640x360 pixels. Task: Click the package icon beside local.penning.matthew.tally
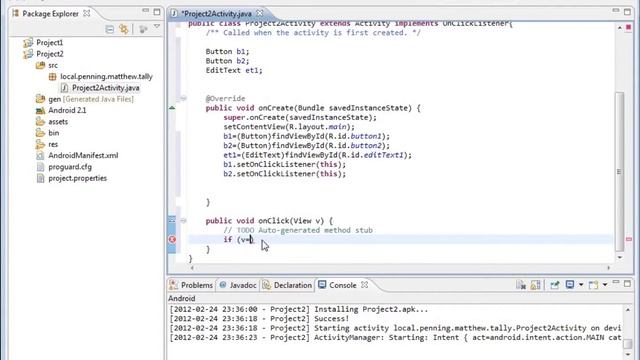52,76
